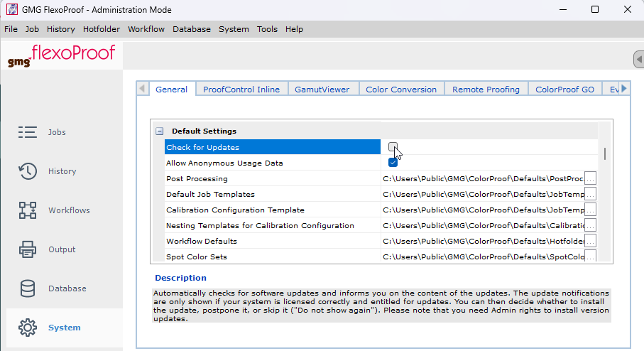Go to Workflows label in sidebar
Viewport: 644px width, 351px height.
click(69, 210)
